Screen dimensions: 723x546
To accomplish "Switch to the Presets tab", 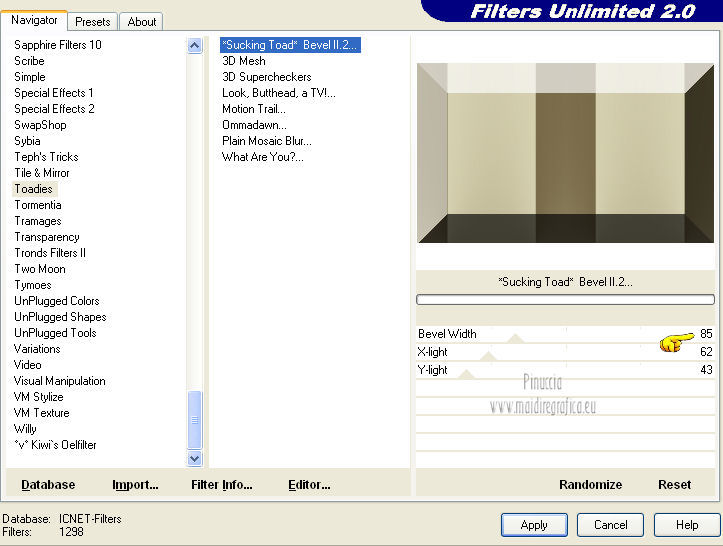I will pyautogui.click(x=93, y=22).
